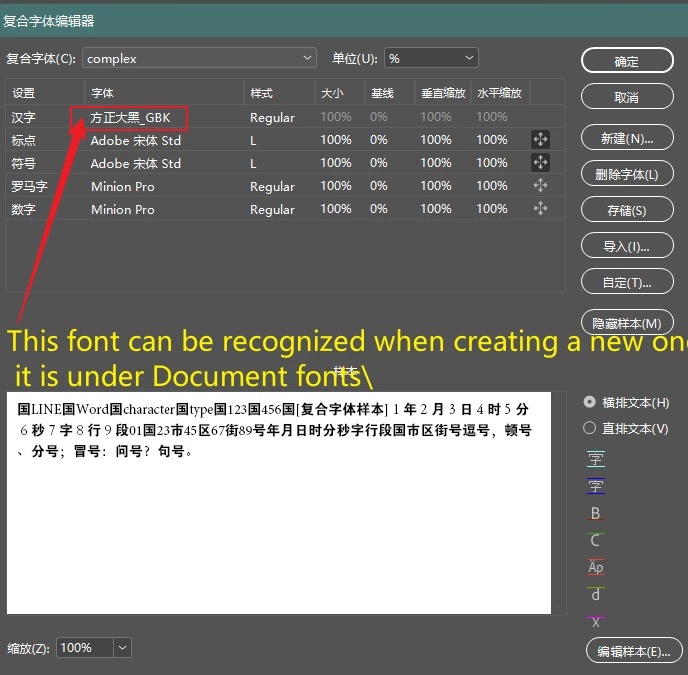Viewport: 688px width, 675px height.
Task: Click the 隐藏样本(M) button
Action: tap(627, 323)
